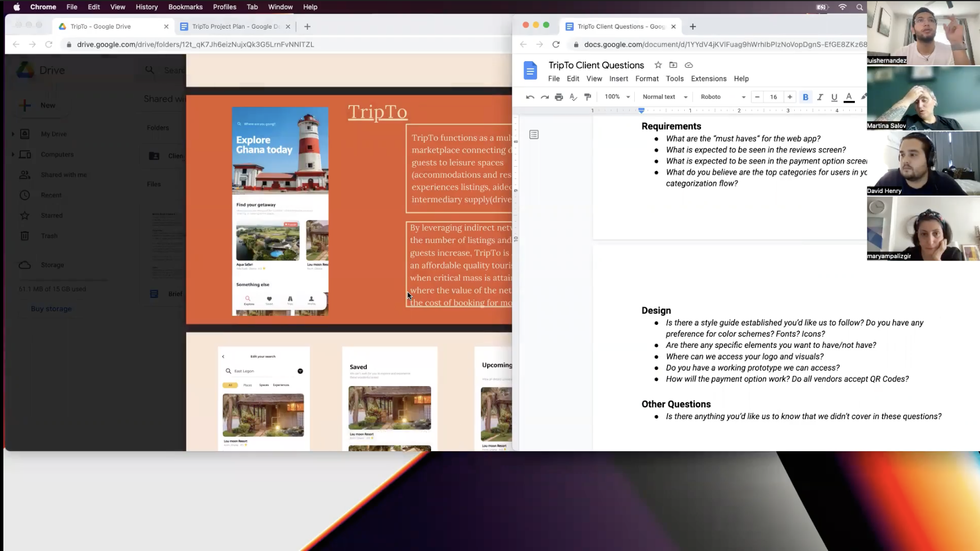Click the Edit your search mockup
This screenshot has height=551, width=980.
tap(263, 399)
